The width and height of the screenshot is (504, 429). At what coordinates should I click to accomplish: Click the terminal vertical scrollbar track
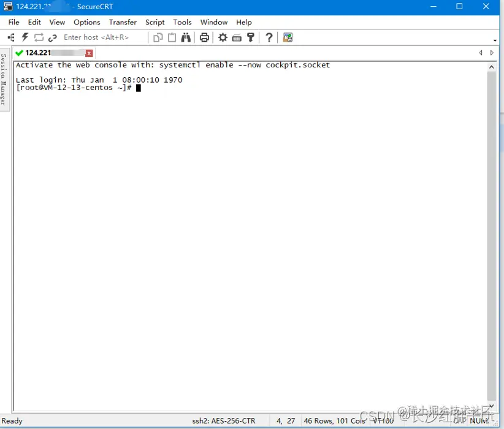click(491, 236)
